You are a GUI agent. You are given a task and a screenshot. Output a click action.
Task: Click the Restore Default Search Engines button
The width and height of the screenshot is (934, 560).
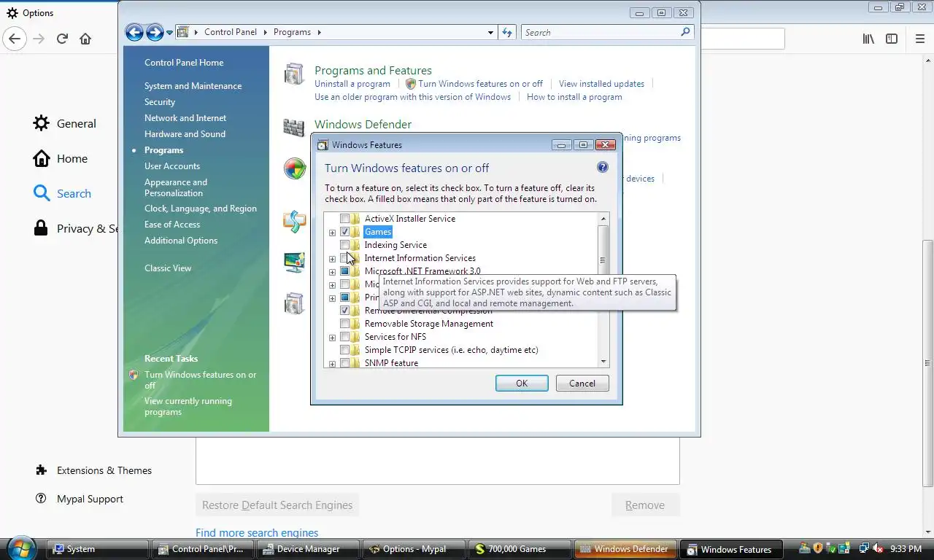[277, 505]
